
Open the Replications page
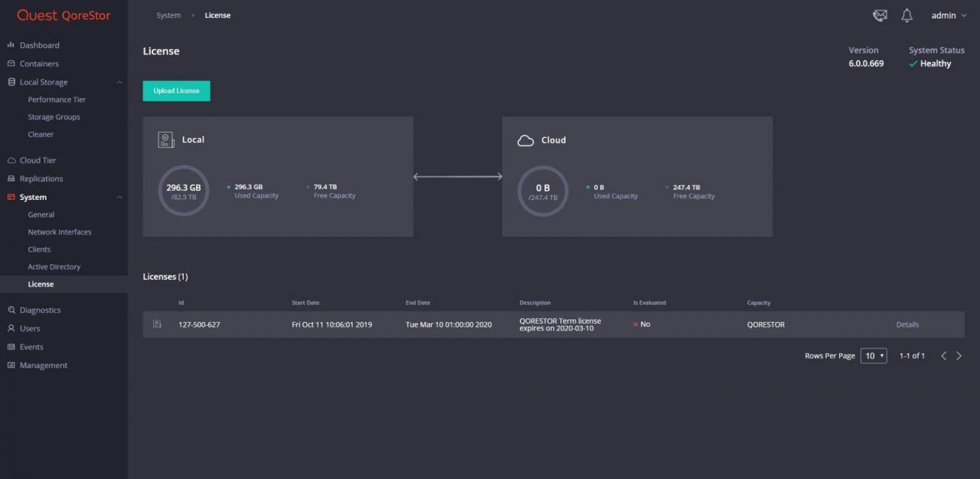coord(41,179)
